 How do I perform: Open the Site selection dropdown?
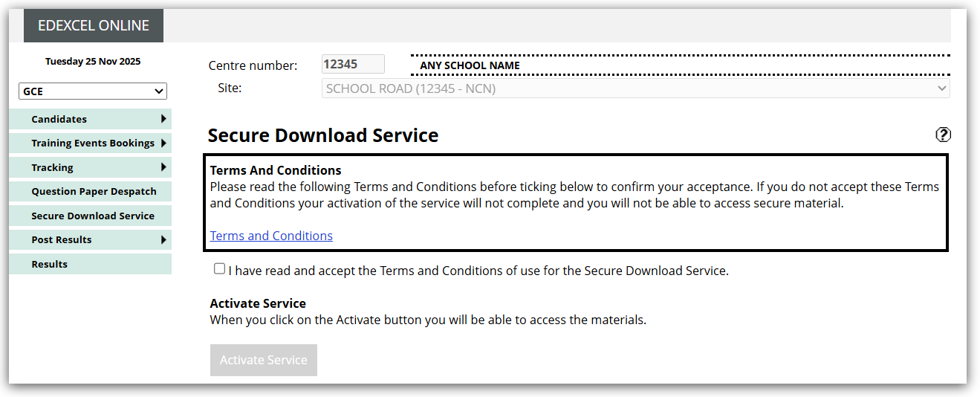[636, 88]
